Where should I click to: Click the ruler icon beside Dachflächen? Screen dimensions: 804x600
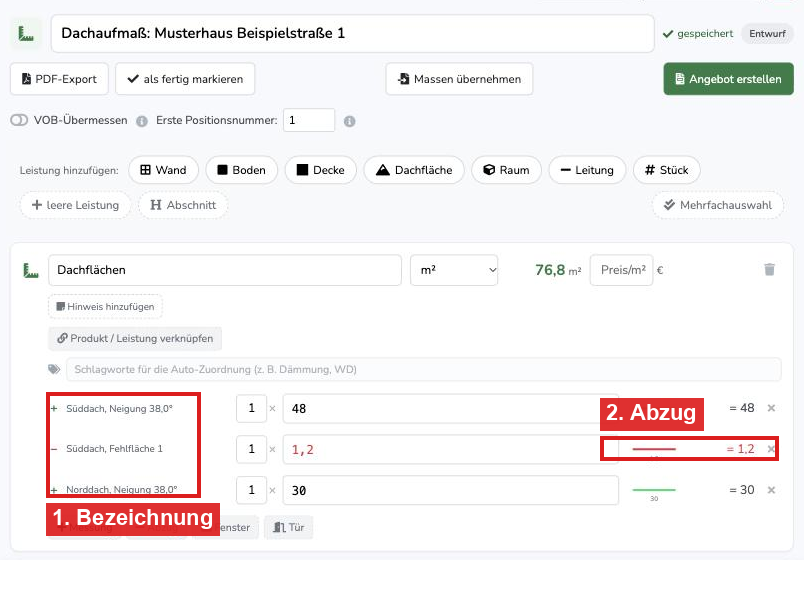[31, 270]
